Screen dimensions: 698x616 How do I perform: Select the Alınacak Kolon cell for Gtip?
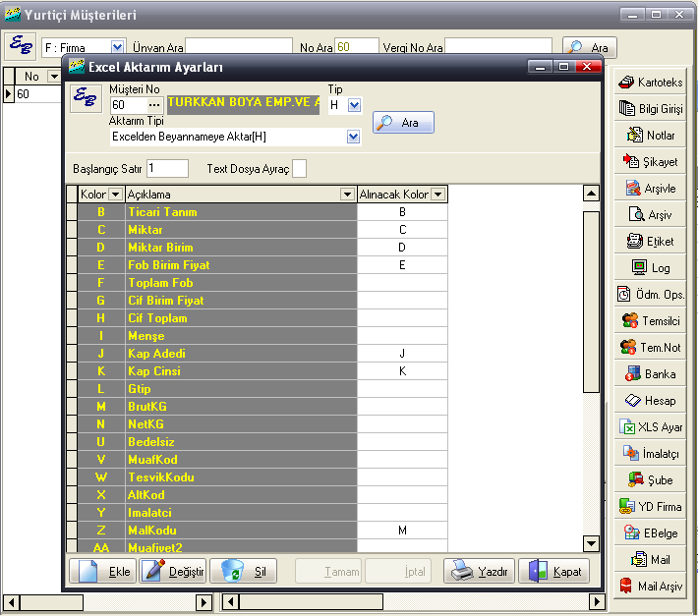[402, 389]
